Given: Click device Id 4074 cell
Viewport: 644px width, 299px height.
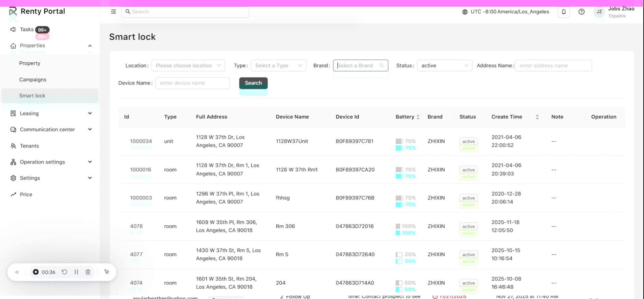Looking at the screenshot, I should [x=136, y=283].
